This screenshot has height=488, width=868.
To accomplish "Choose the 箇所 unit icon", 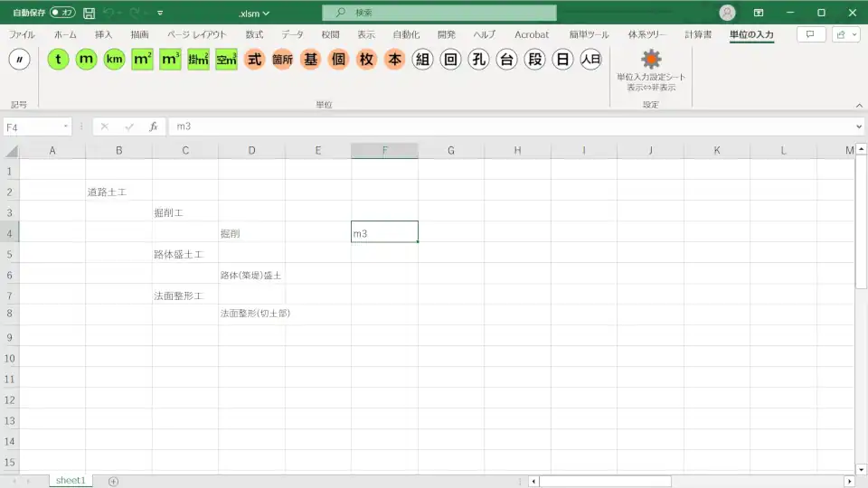I will click(x=282, y=60).
